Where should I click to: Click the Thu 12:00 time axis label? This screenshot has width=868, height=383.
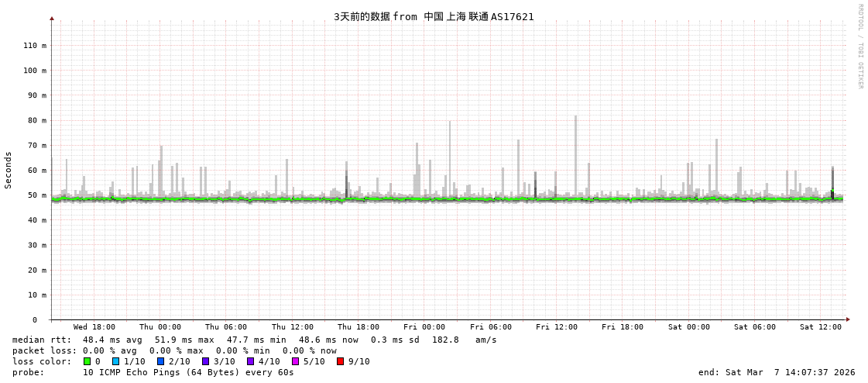(x=293, y=327)
